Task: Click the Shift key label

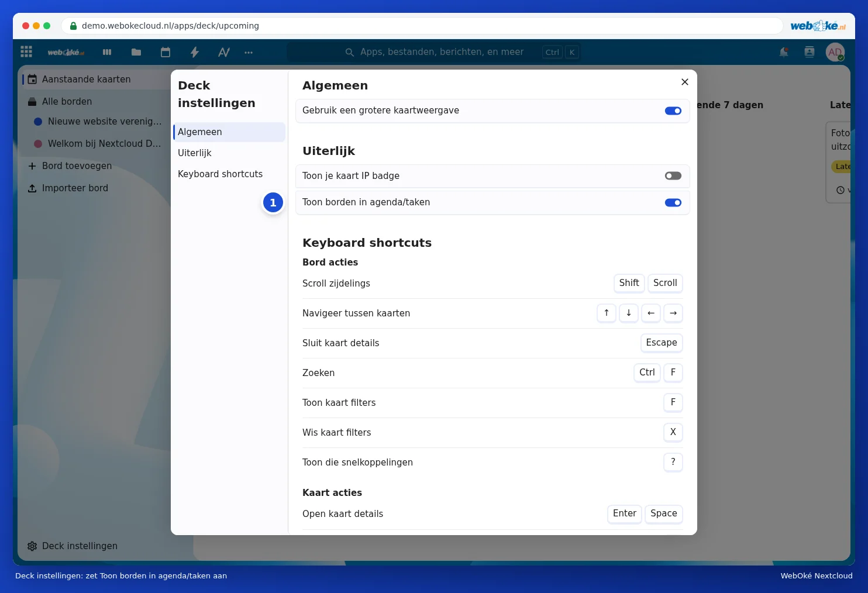Action: coord(629,283)
